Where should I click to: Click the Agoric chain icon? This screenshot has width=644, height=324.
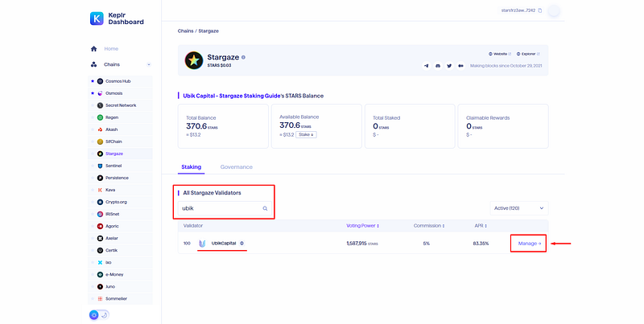coord(100,227)
